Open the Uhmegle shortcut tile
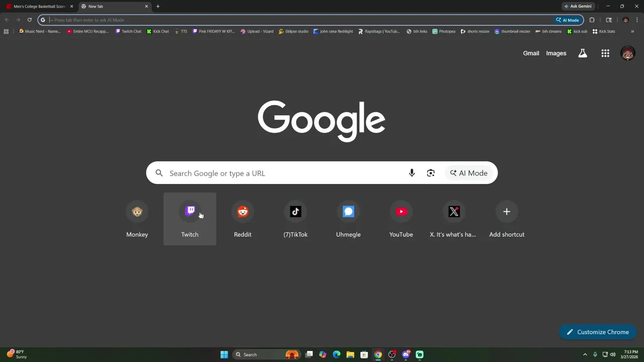644x362 pixels. 348,219
